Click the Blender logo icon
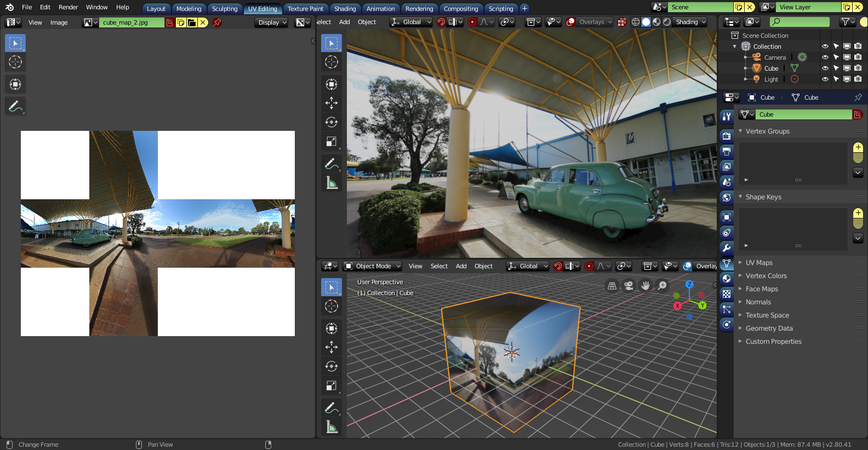 click(x=9, y=7)
